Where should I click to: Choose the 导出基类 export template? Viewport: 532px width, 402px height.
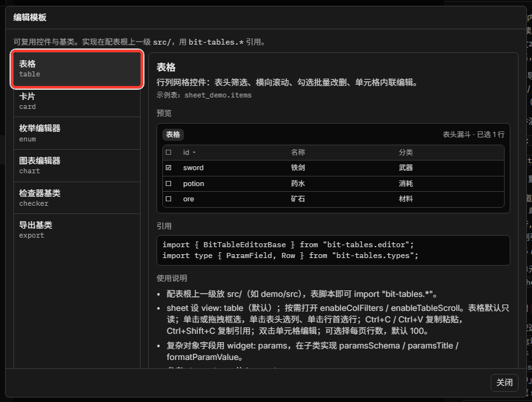click(77, 230)
